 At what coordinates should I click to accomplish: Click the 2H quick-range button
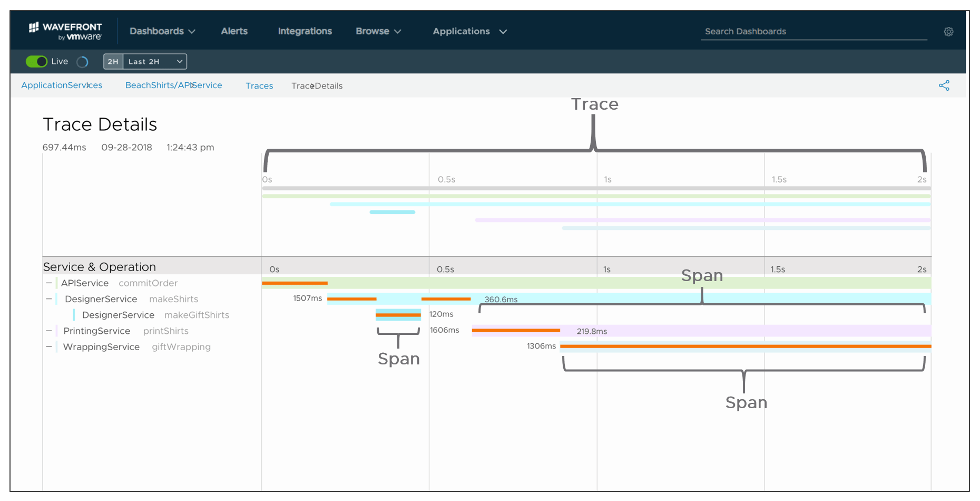pos(112,61)
